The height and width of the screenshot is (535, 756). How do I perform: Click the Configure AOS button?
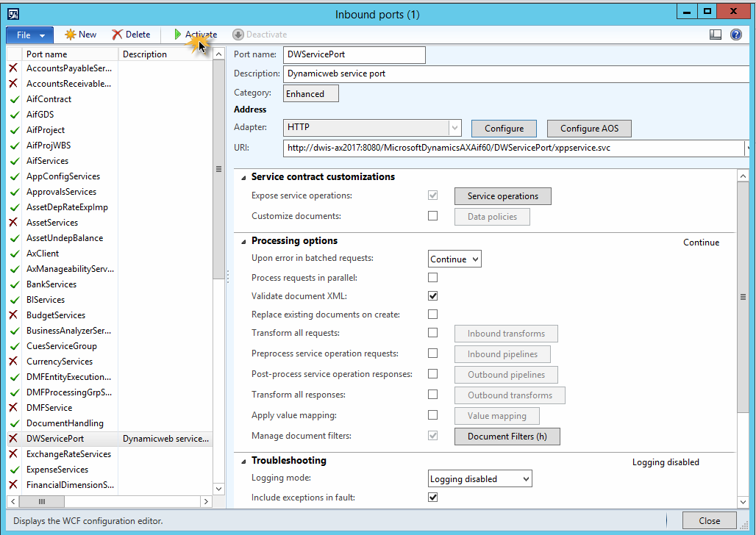pyautogui.click(x=589, y=129)
